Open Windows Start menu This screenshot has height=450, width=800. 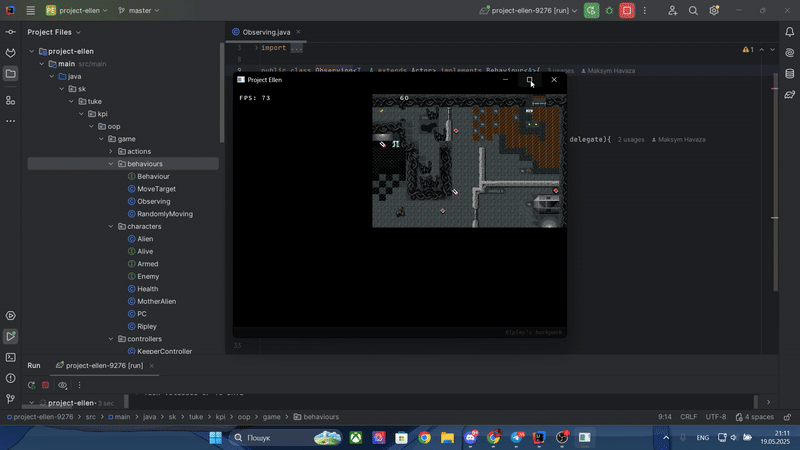(x=216, y=438)
